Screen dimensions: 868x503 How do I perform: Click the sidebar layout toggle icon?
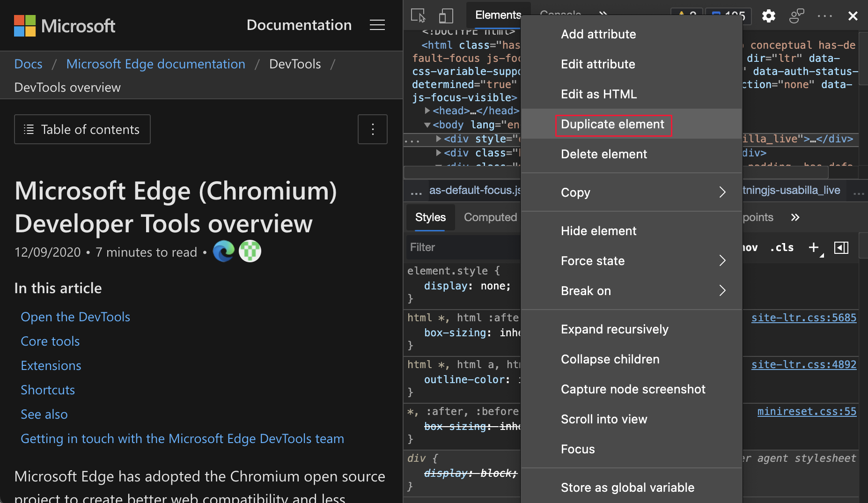[841, 247]
